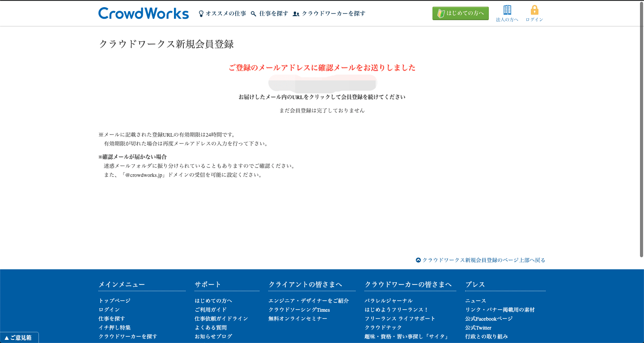
Task: Click リンク・バナー掲載用の素材 link
Action: [500, 310]
